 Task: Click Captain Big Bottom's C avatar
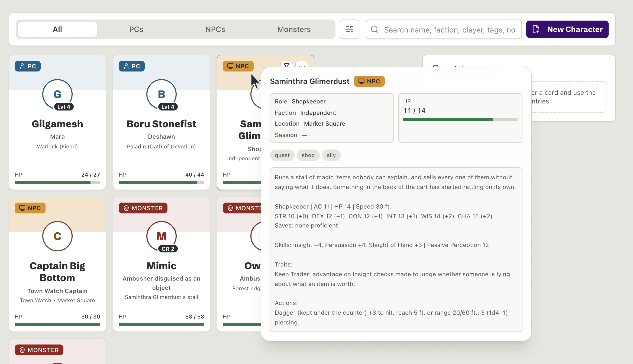(57, 236)
